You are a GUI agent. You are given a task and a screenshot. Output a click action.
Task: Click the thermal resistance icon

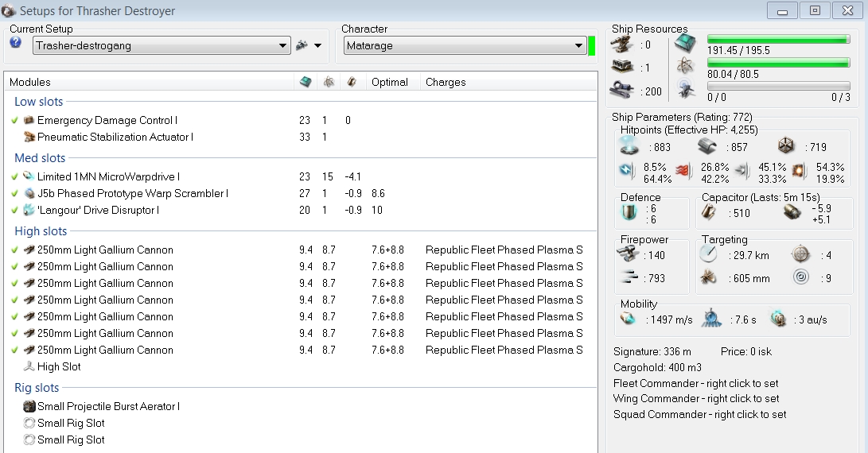[684, 171]
